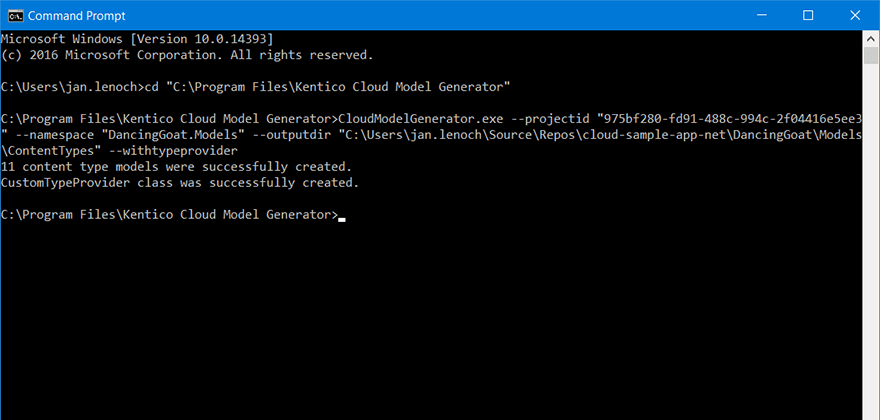Close the Command Prompt window
880x420 pixels.
click(x=855, y=16)
